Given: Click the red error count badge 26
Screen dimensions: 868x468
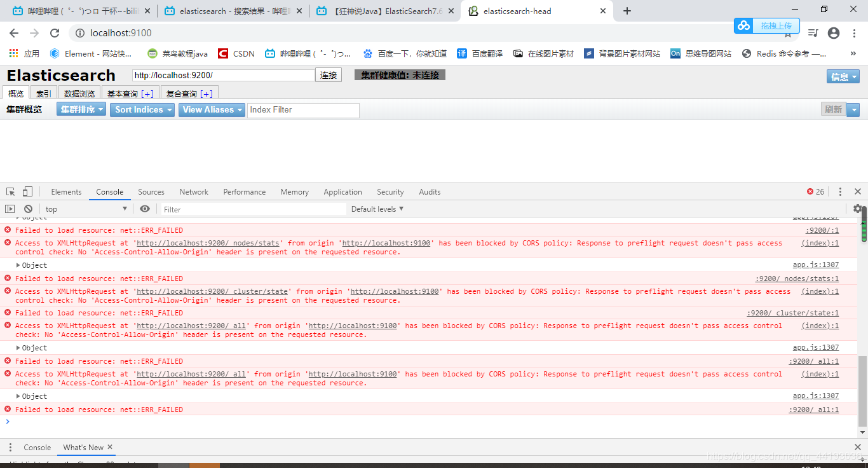Looking at the screenshot, I should click(x=815, y=191).
